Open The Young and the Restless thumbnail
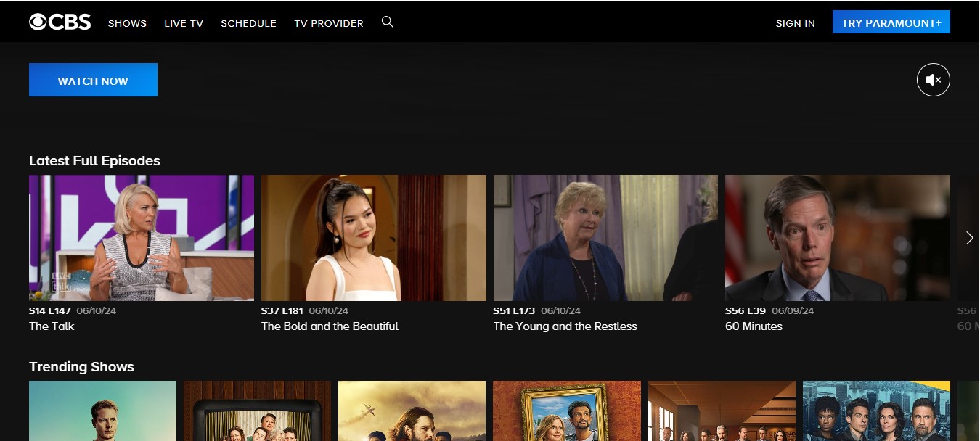980x441 pixels. (x=605, y=238)
